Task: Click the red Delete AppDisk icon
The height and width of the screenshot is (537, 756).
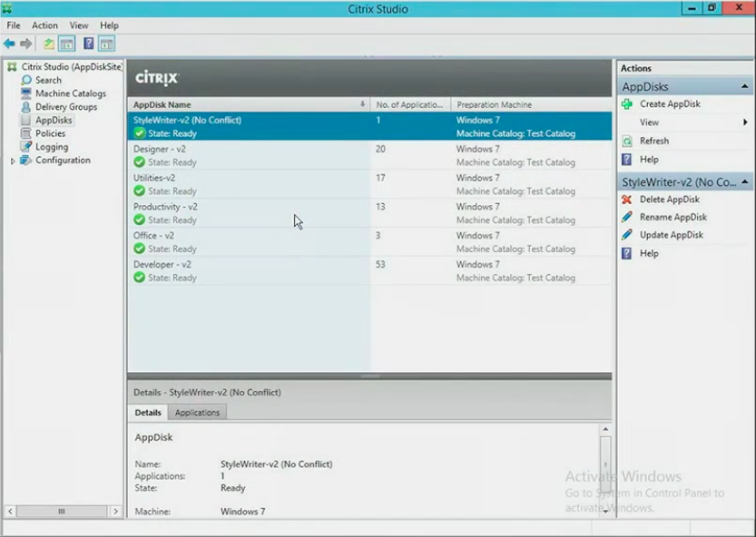Action: (x=627, y=200)
